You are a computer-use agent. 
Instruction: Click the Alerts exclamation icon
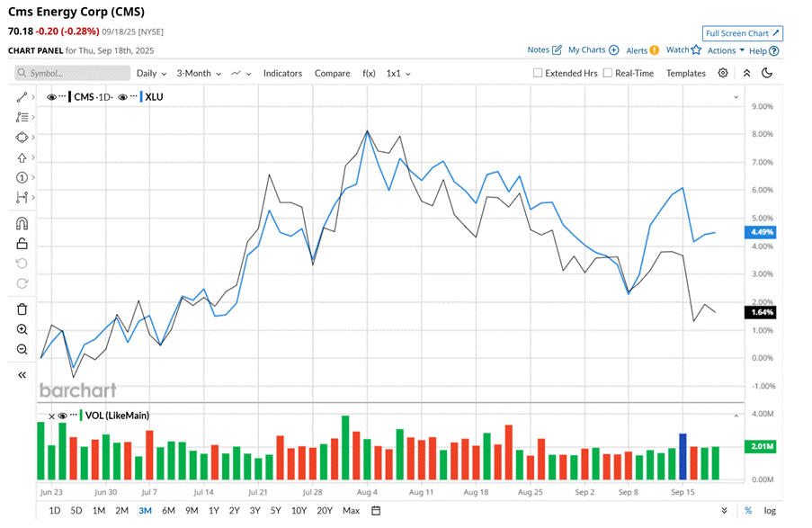pyautogui.click(x=655, y=50)
